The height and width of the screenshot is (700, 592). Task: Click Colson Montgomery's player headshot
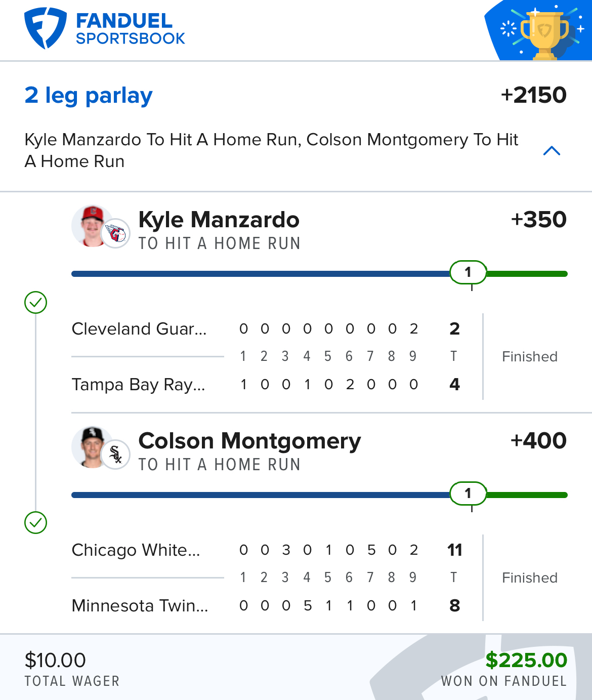(x=92, y=446)
